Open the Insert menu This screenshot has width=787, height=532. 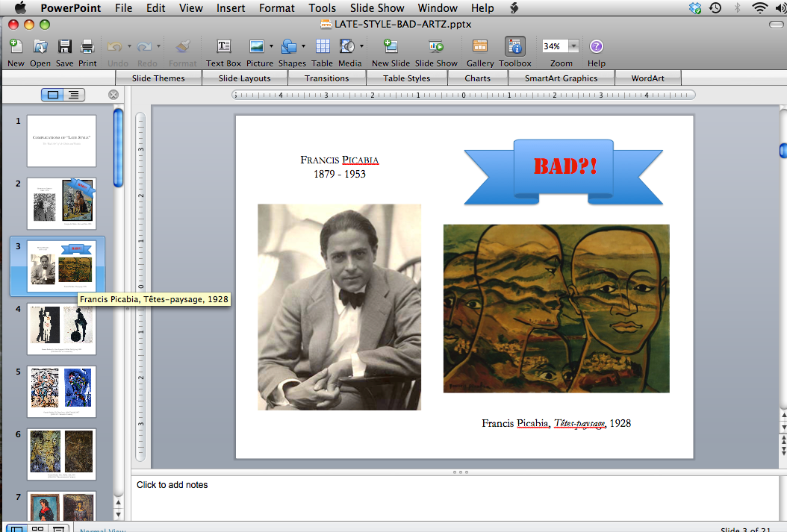coord(231,8)
